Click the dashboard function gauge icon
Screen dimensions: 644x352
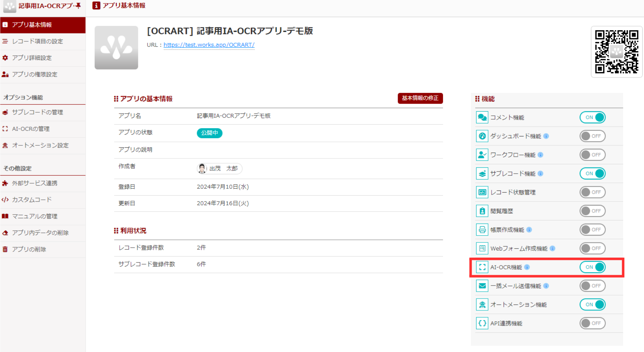click(x=482, y=136)
